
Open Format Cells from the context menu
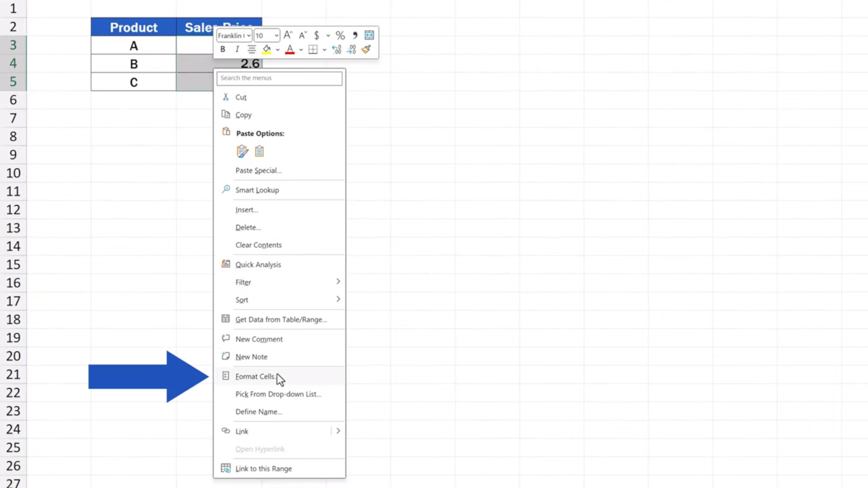255,376
